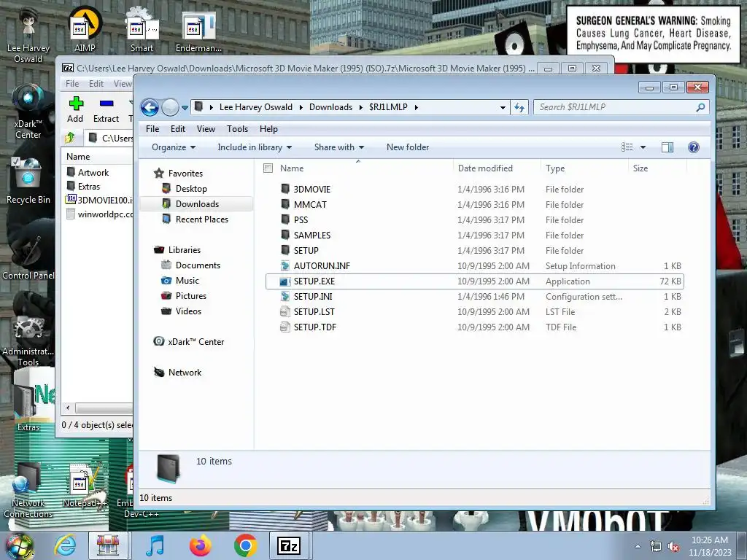The width and height of the screenshot is (747, 560).
Task: Go back with the Explorer back arrow
Action: point(150,108)
